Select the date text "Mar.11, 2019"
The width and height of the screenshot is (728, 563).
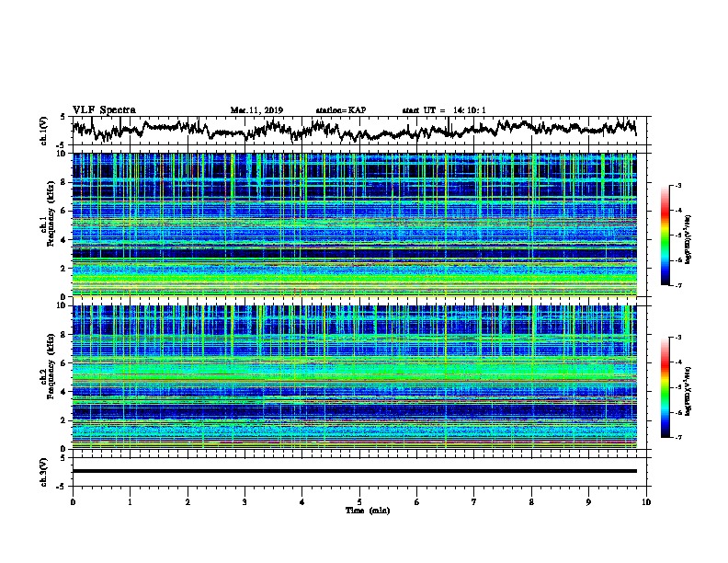tap(256, 110)
